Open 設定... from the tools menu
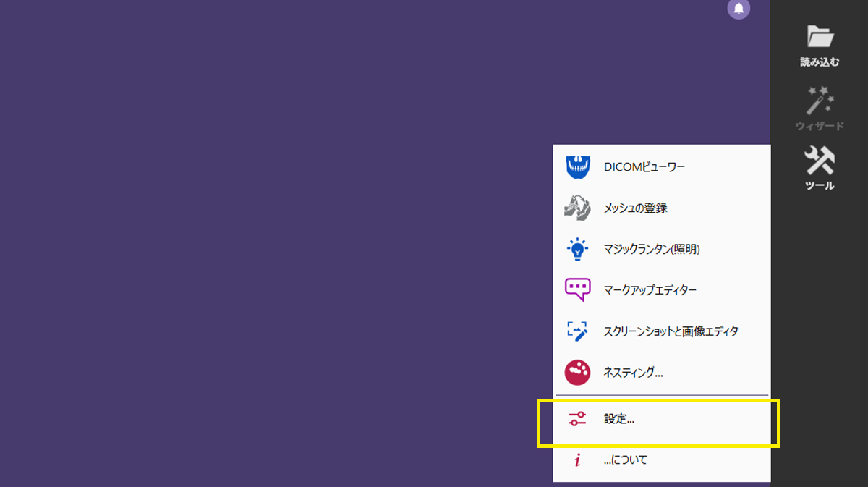The width and height of the screenshot is (868, 487). click(x=661, y=418)
